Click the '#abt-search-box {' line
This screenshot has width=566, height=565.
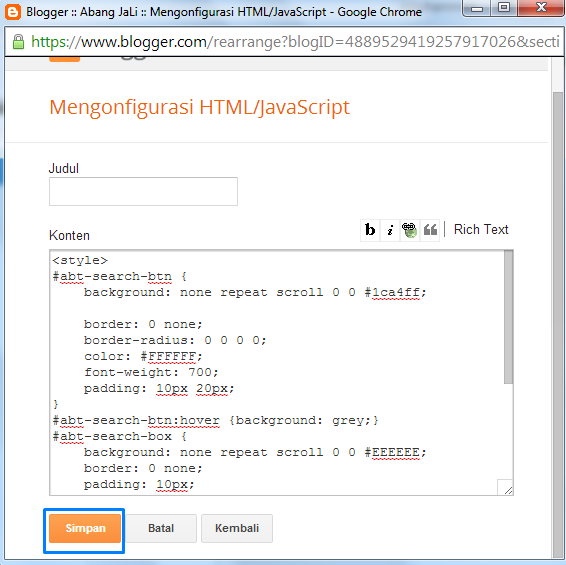[x=119, y=436]
